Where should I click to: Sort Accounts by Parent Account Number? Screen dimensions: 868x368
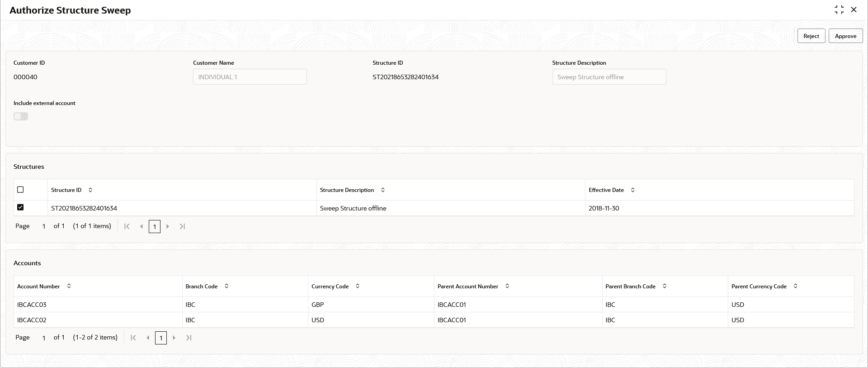pos(507,286)
